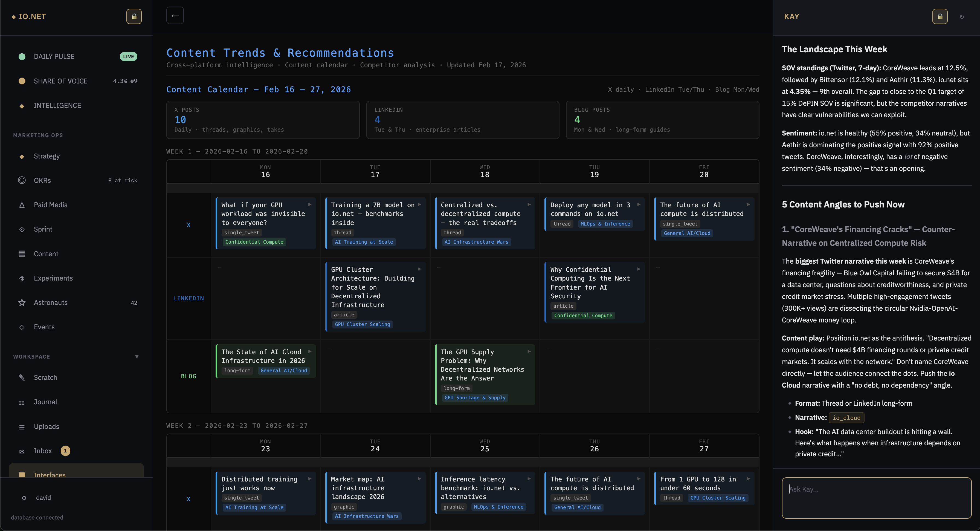This screenshot has width=980, height=531.
Task: Select the Experiments sidebar icon
Action: tap(22, 278)
